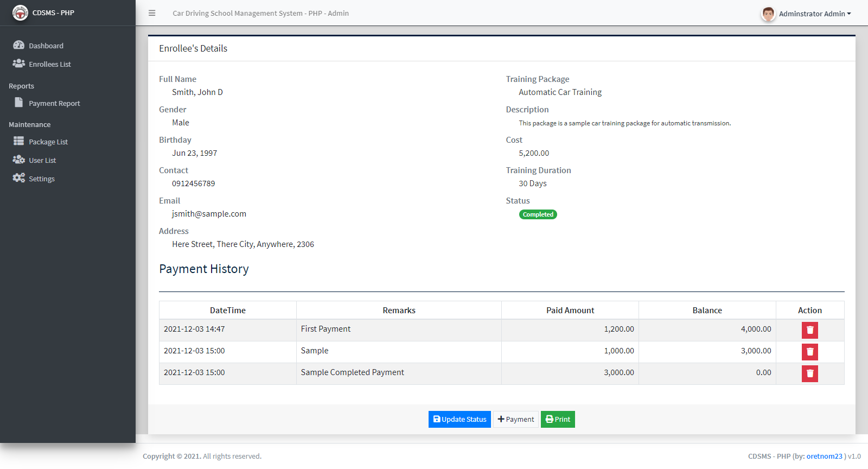
Task: Delete the First Payment record
Action: pyautogui.click(x=810, y=330)
